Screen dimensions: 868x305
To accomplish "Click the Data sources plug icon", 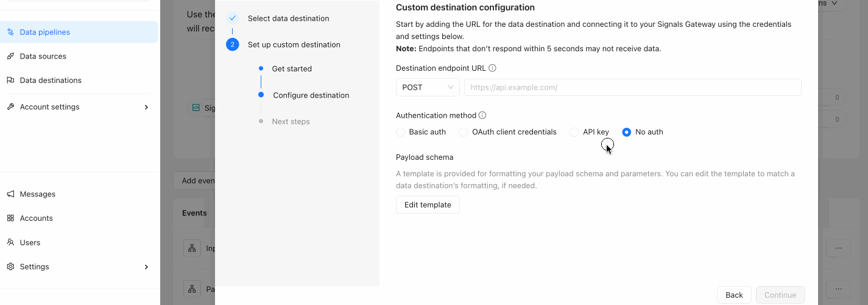I will tap(10, 56).
